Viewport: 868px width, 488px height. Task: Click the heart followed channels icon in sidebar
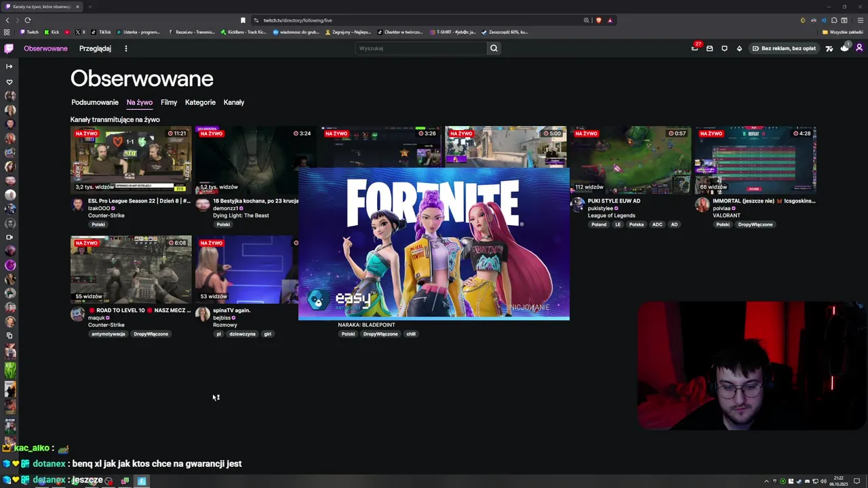9,82
